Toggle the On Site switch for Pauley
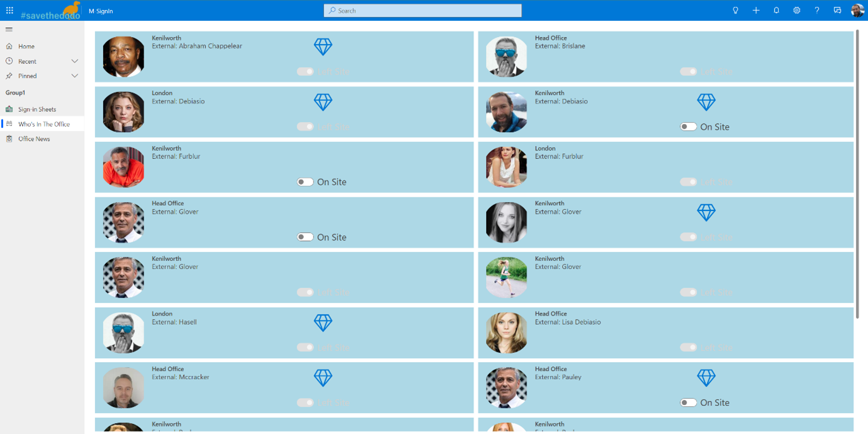The height and width of the screenshot is (434, 868). point(689,403)
